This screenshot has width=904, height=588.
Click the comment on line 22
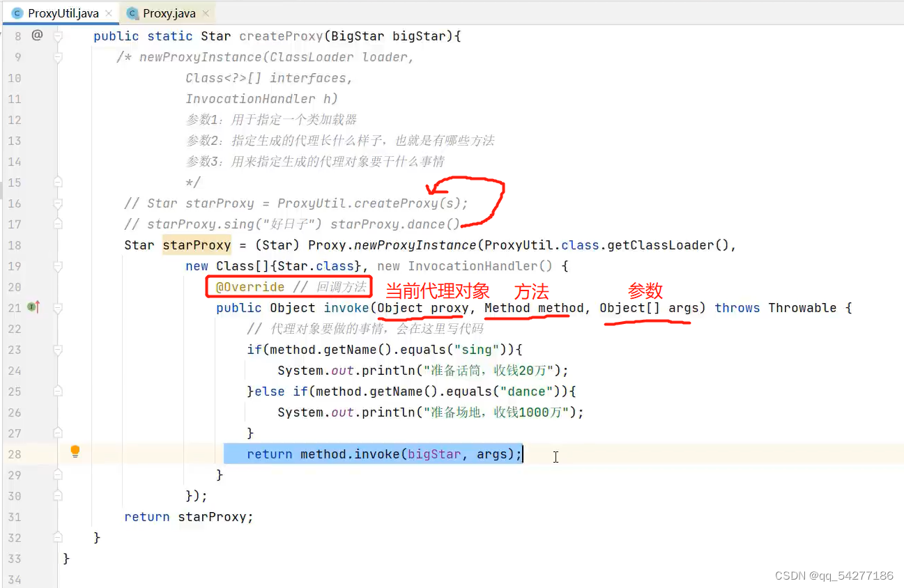click(x=365, y=329)
